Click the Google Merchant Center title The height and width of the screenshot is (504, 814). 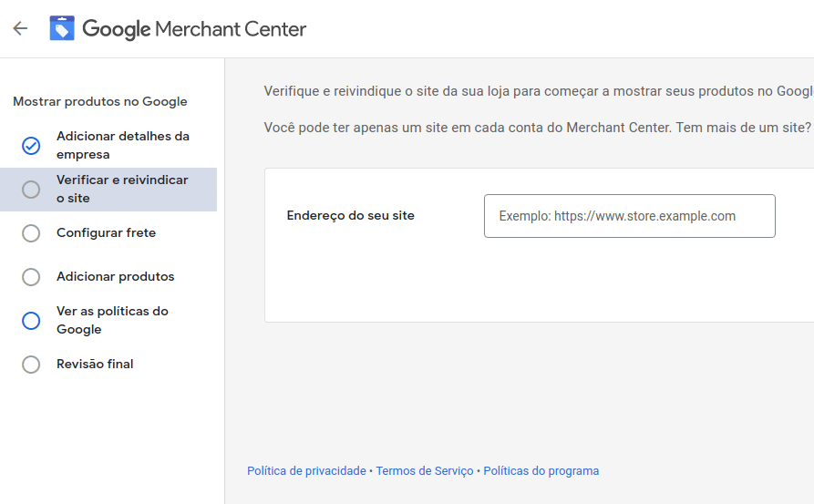point(194,29)
